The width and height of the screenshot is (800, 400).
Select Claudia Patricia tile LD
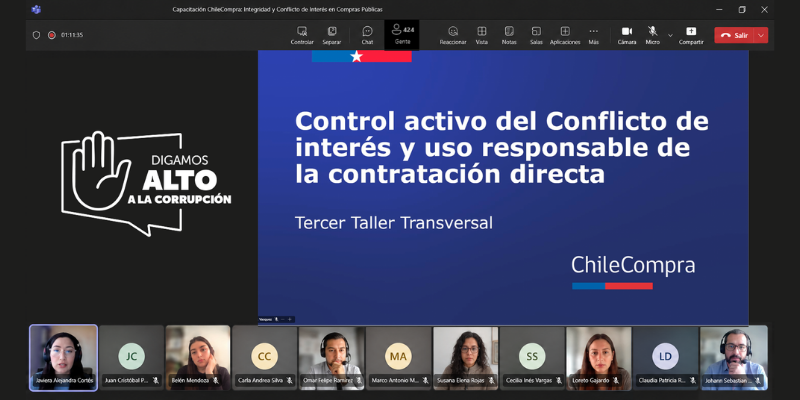(665, 358)
